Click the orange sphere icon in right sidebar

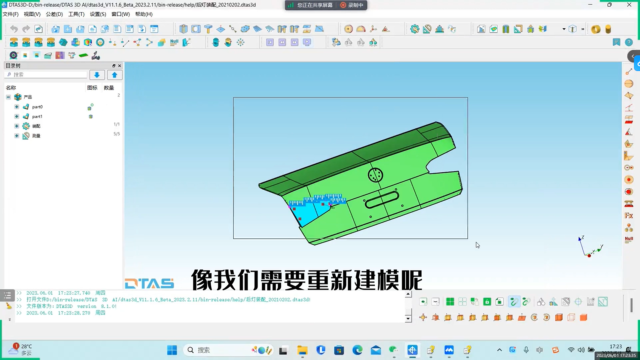(x=629, y=84)
